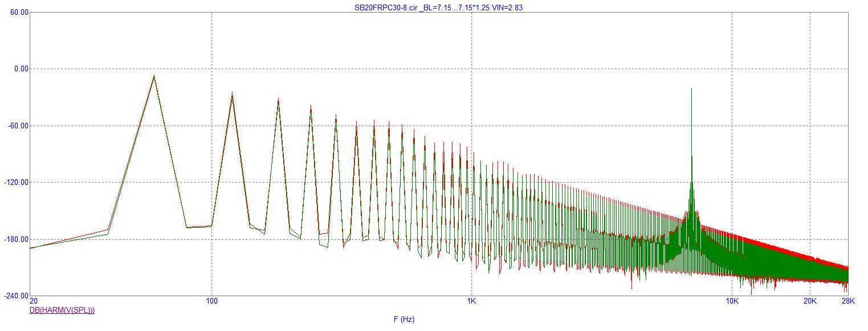The image size is (868, 331).
Task: Click the 20K frequency axis label
Action: [x=810, y=301]
